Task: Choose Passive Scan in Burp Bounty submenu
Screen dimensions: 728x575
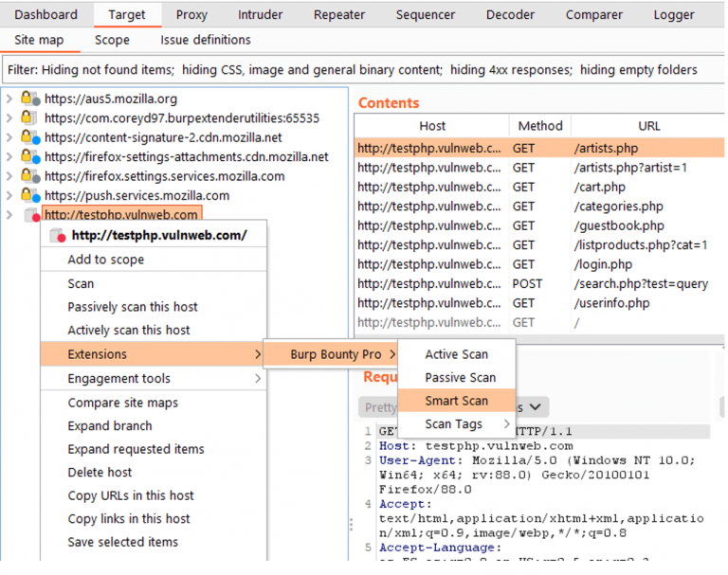Action: 457,377
